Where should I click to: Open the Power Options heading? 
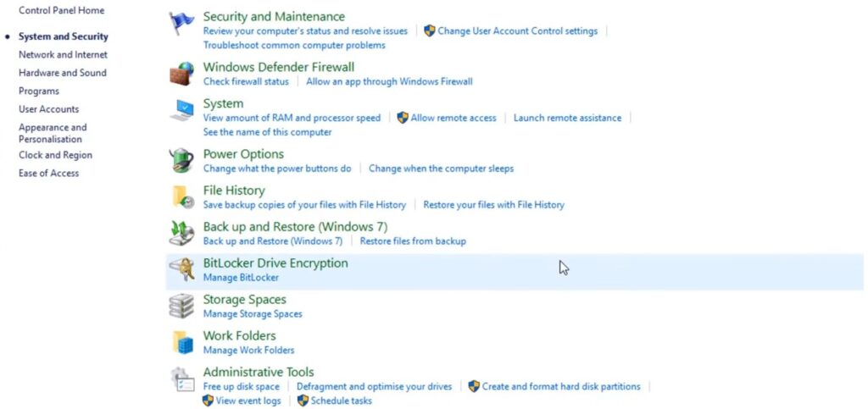pyautogui.click(x=243, y=153)
